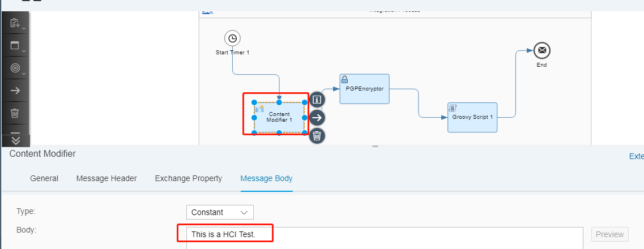Viewport: 644px width, 249px height.
Task: Show information for Content Modifier 1
Action: tap(317, 100)
